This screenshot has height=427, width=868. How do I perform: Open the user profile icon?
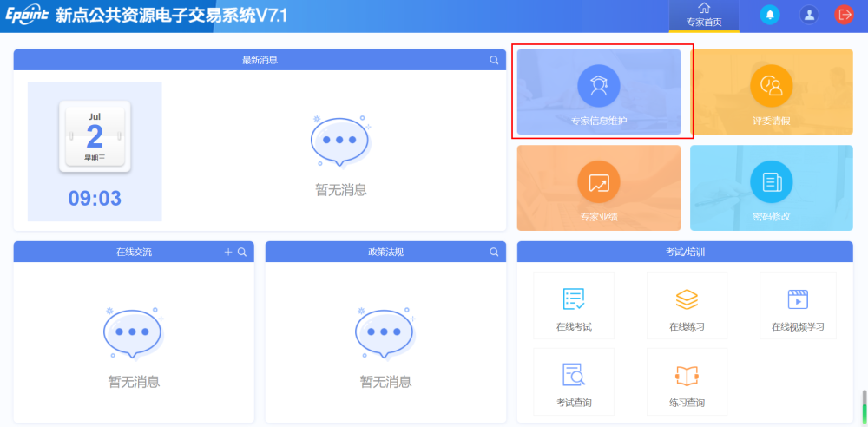click(809, 15)
